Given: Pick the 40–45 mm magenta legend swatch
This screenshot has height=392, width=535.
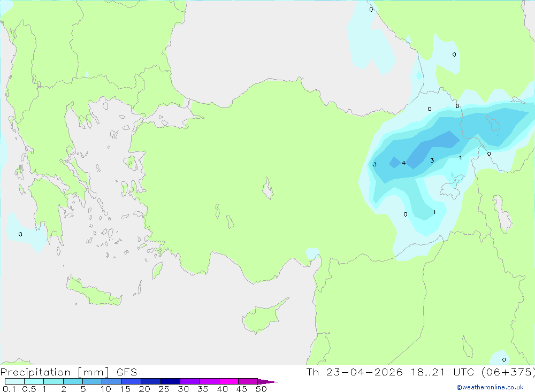Looking at the screenshot, I should (x=228, y=381).
